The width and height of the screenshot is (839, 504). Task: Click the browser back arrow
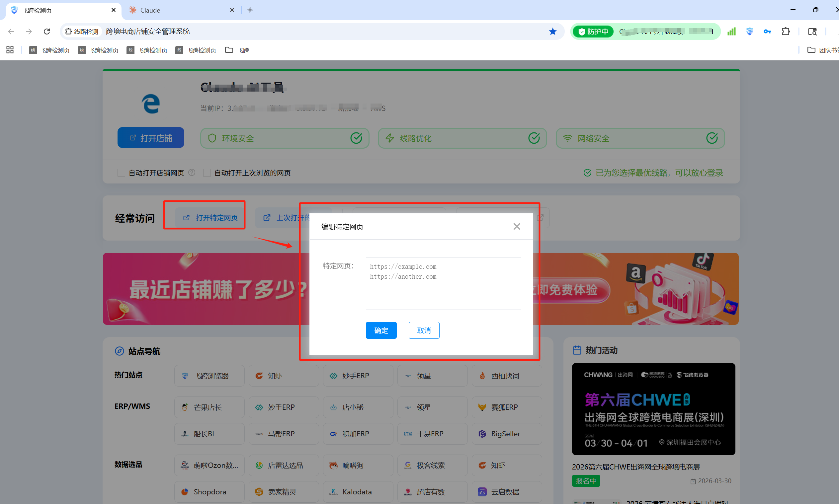11,32
